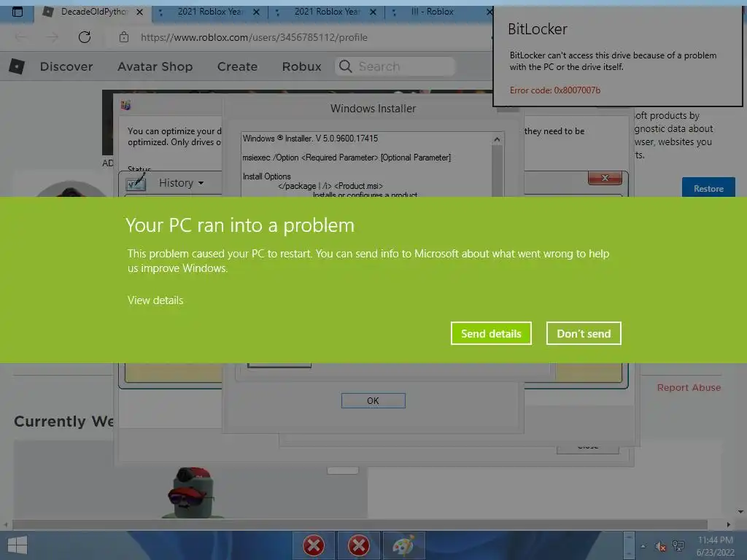
Task: Click the lock site-info icon in the address bar
Action: coord(124,37)
